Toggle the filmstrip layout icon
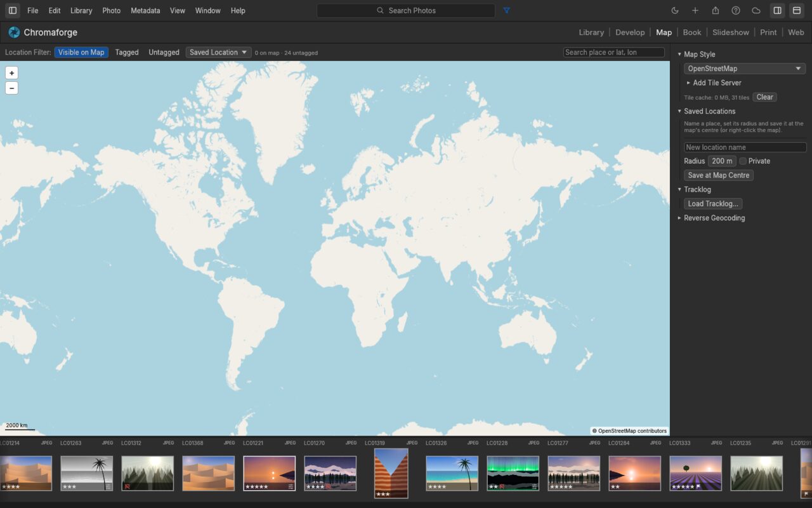Screen dimensions: 812x508 click(x=797, y=11)
